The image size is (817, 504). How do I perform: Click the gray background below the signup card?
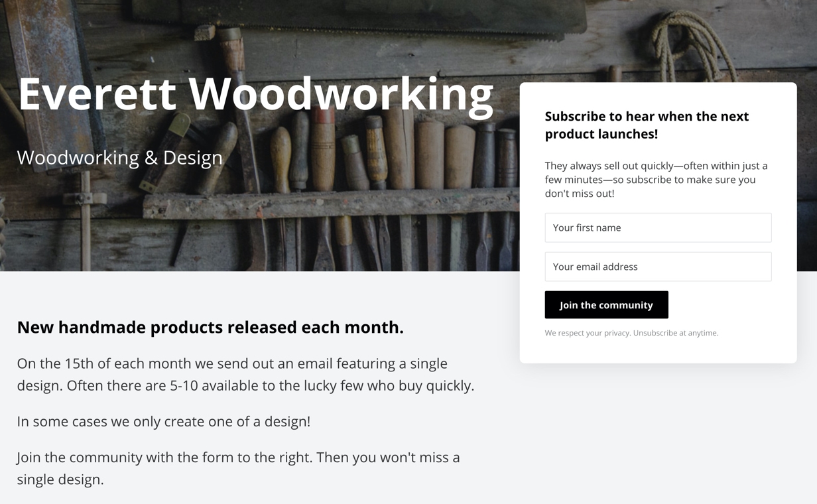tap(658, 431)
